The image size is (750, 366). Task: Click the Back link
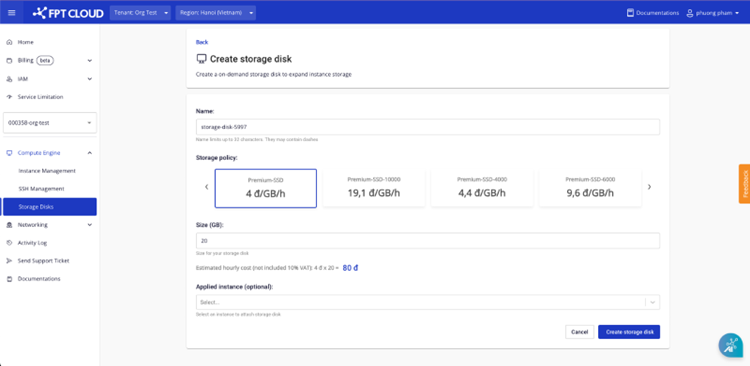pos(202,42)
